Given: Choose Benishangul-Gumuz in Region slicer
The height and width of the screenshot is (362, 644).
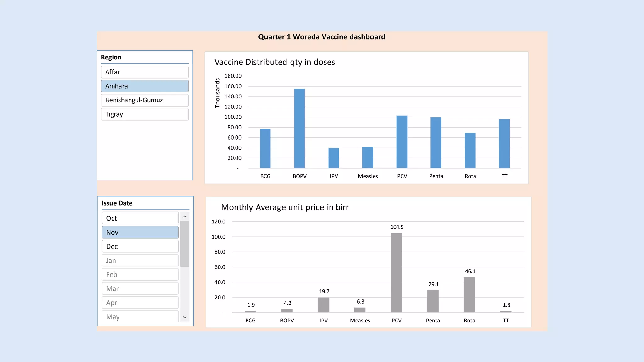Looking at the screenshot, I should pyautogui.click(x=145, y=100).
